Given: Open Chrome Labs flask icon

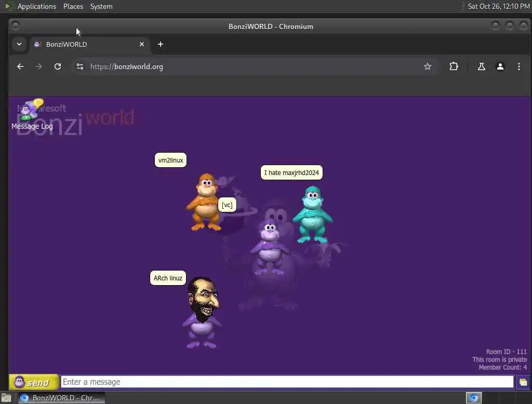Looking at the screenshot, I should tap(482, 66).
